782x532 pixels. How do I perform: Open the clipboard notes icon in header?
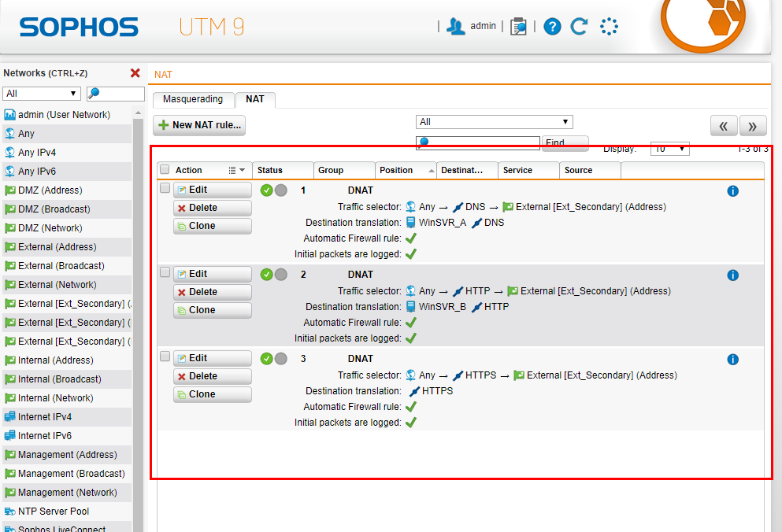pos(518,27)
